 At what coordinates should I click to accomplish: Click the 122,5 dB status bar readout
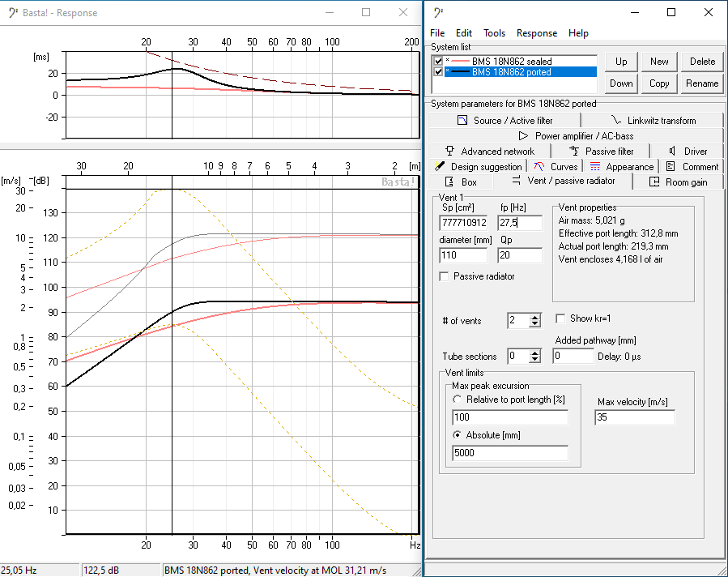[x=121, y=570]
